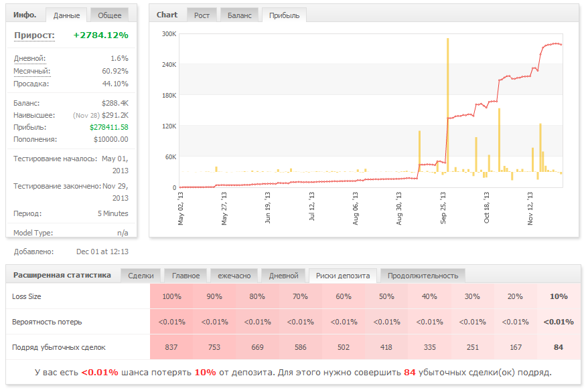This screenshot has height=392, width=588.
Task: Click the Месячный dotted link
Action: pos(31,71)
